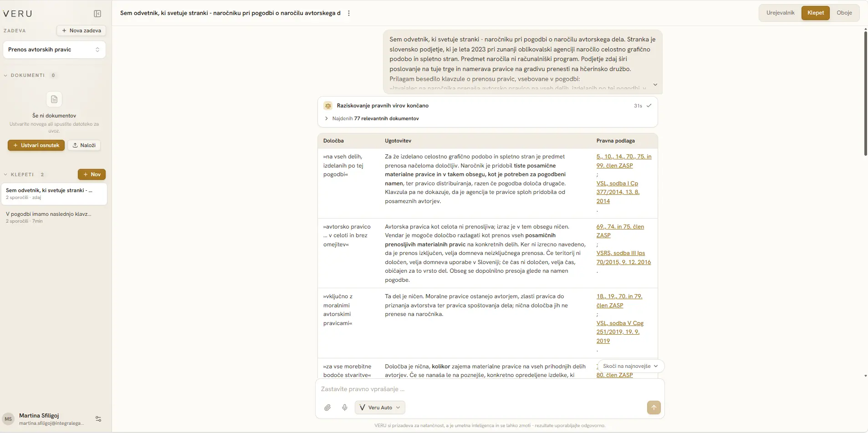The image size is (868, 433).
Task: Click the VERU logo
Action: coord(18,14)
